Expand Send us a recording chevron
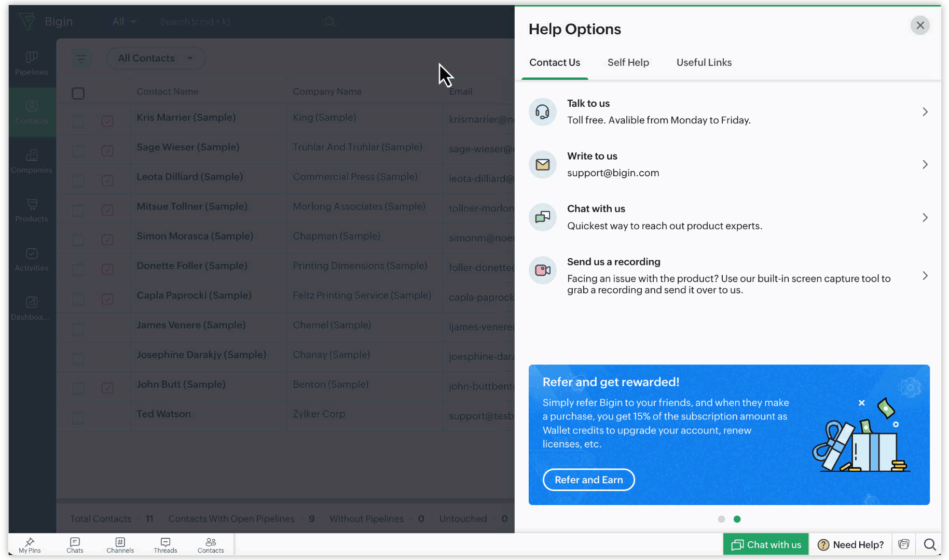Viewport: 949px width, 560px height. 925,275
